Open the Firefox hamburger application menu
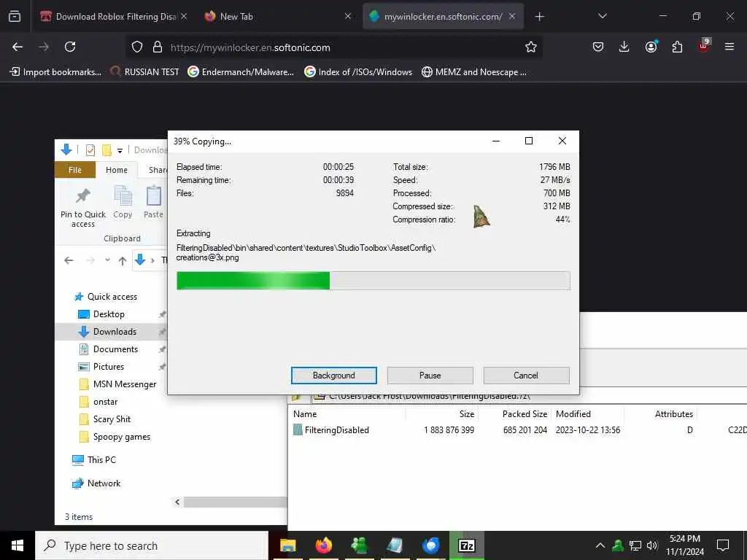 coord(729,47)
